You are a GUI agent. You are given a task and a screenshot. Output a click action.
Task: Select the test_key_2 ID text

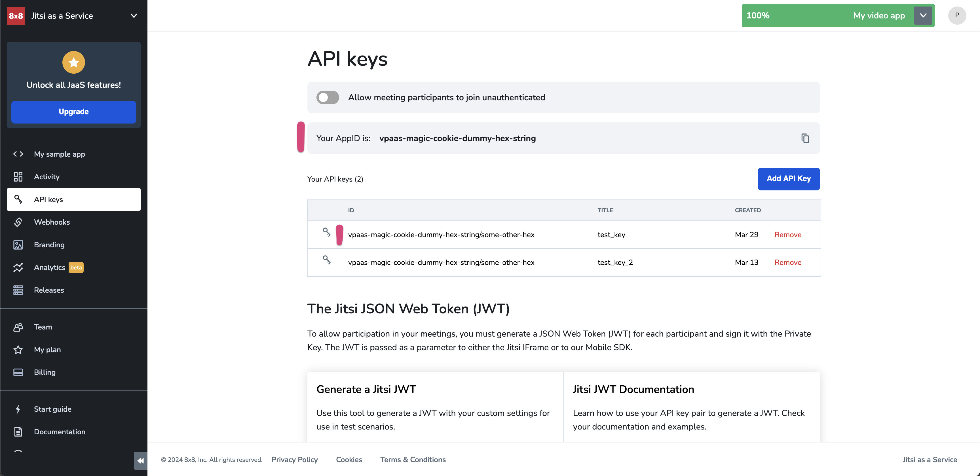tap(441, 262)
